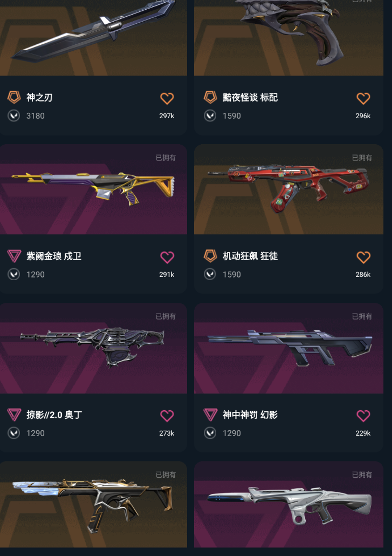Favorite the 神之刃 knife skin
This screenshot has width=392, height=556.
coord(167,98)
